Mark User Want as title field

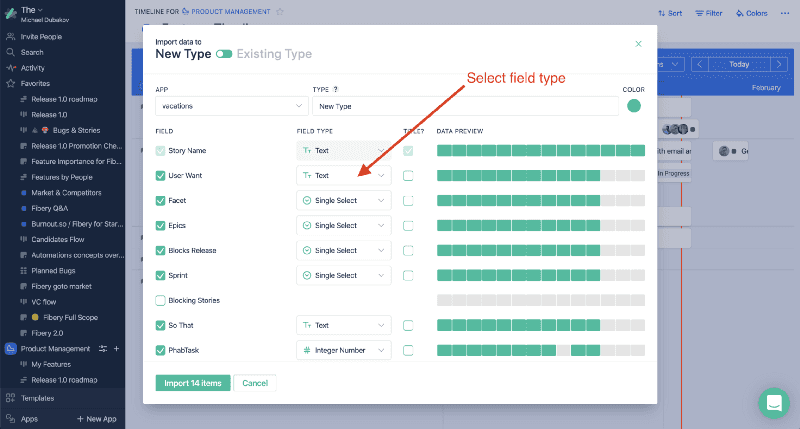tap(408, 175)
